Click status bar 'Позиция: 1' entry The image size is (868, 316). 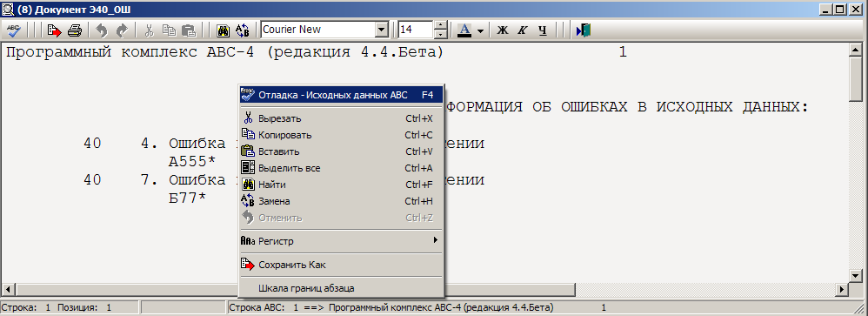point(84,307)
